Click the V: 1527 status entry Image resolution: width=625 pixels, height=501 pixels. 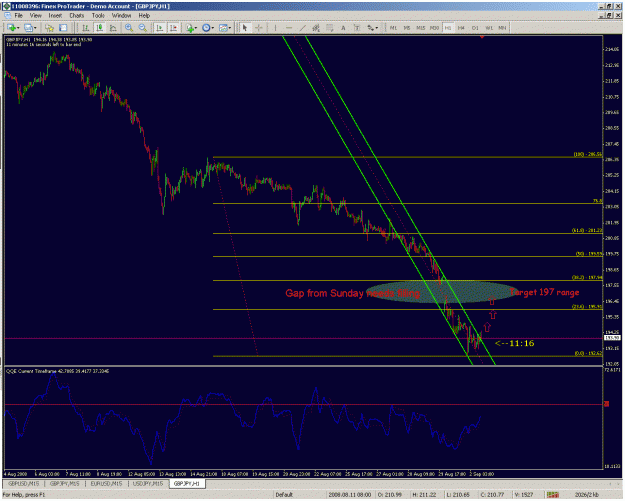click(525, 495)
